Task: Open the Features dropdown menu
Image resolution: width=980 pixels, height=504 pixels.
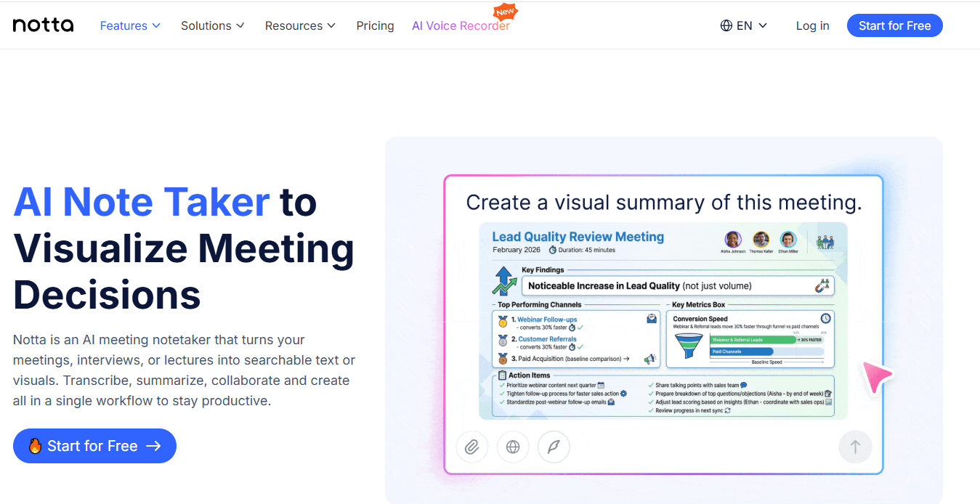Action: pos(129,25)
